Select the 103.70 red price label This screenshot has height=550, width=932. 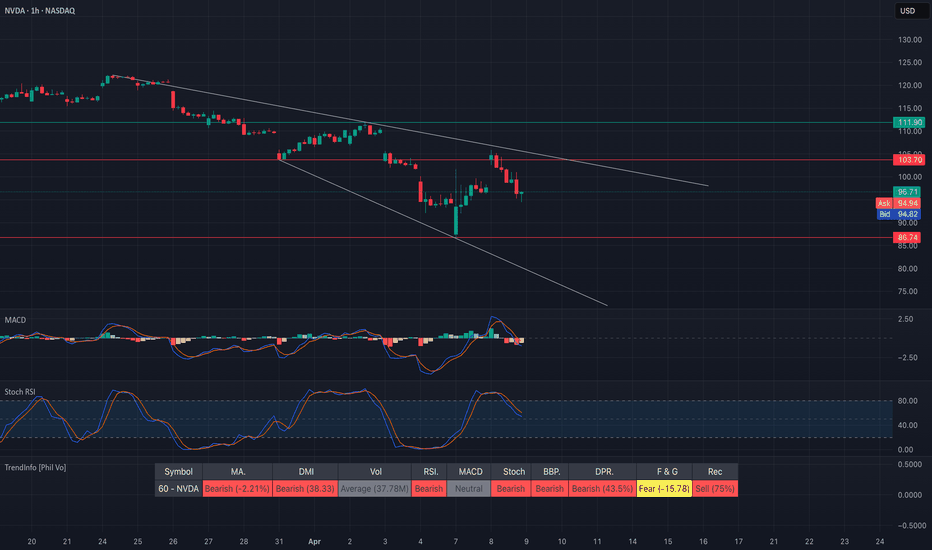pyautogui.click(x=909, y=160)
